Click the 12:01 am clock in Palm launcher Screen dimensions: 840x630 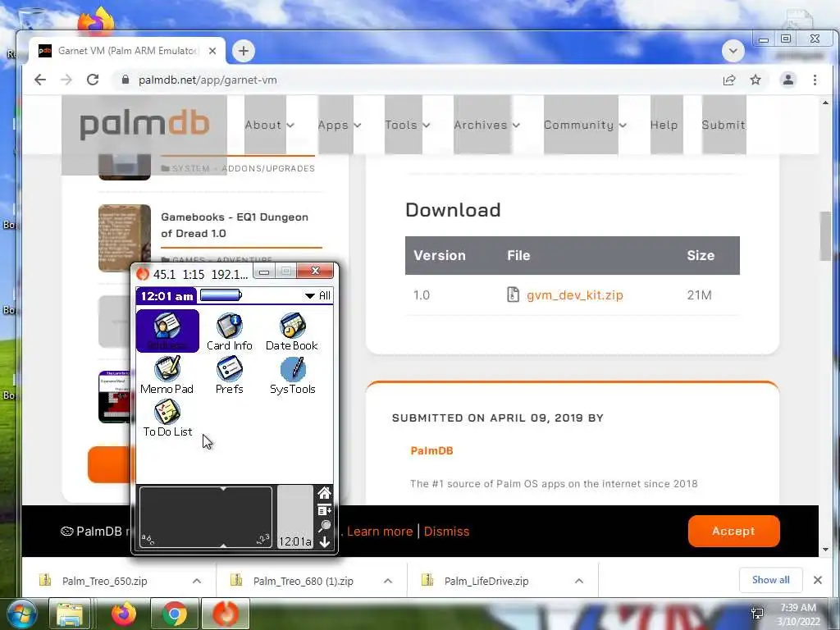[x=167, y=295]
